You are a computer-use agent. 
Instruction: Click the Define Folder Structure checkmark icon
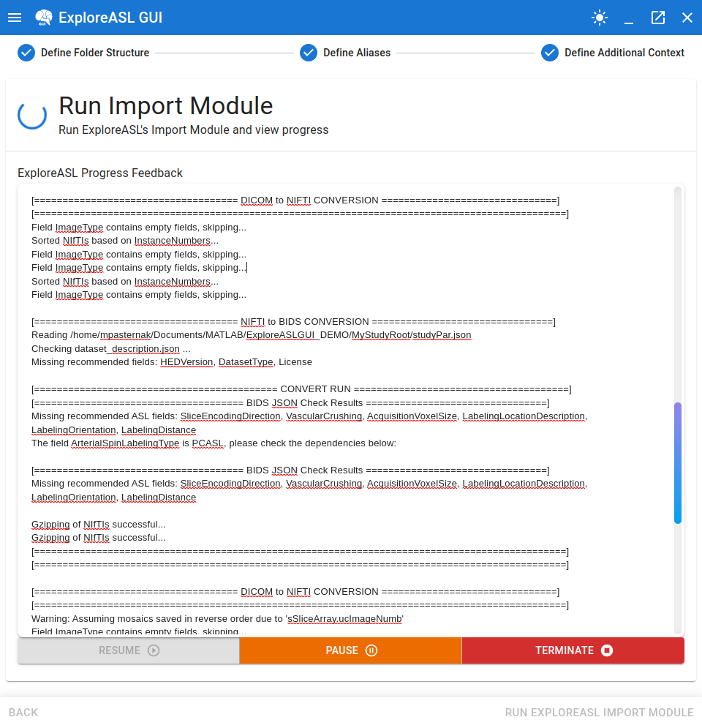(x=26, y=53)
